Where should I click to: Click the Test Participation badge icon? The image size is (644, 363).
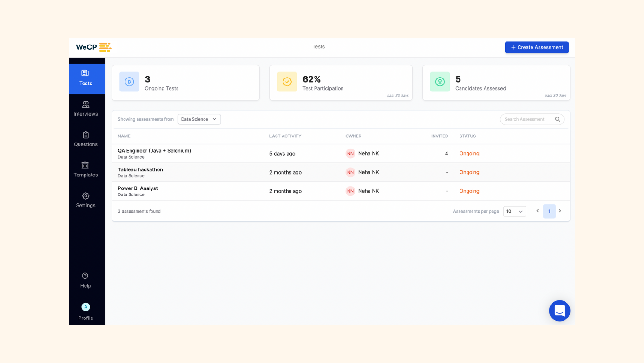pyautogui.click(x=287, y=82)
